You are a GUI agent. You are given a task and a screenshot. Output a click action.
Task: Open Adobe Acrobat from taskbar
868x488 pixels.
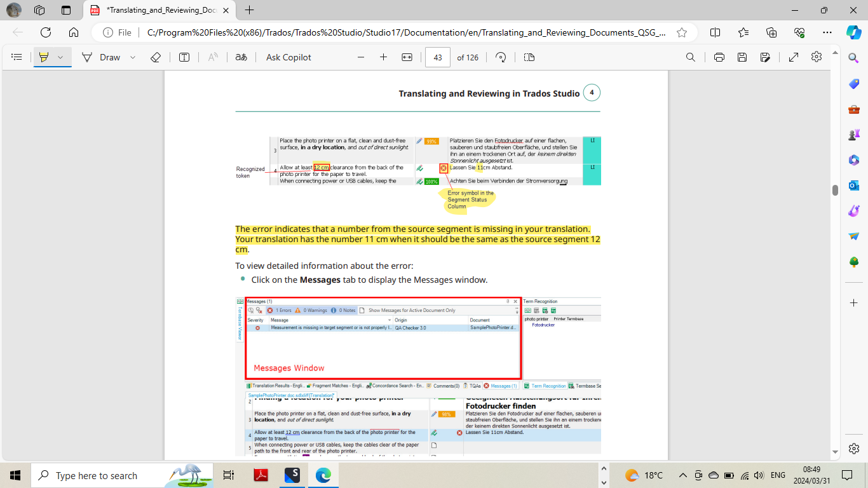pos(261,475)
